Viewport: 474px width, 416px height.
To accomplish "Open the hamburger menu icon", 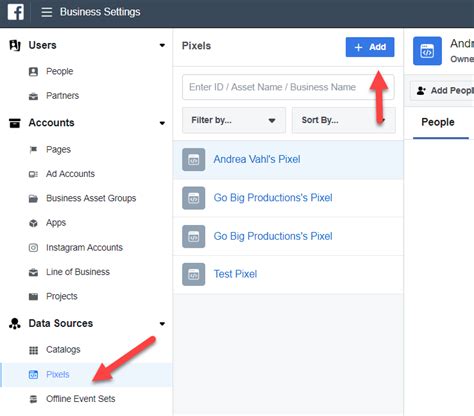I will click(x=47, y=12).
